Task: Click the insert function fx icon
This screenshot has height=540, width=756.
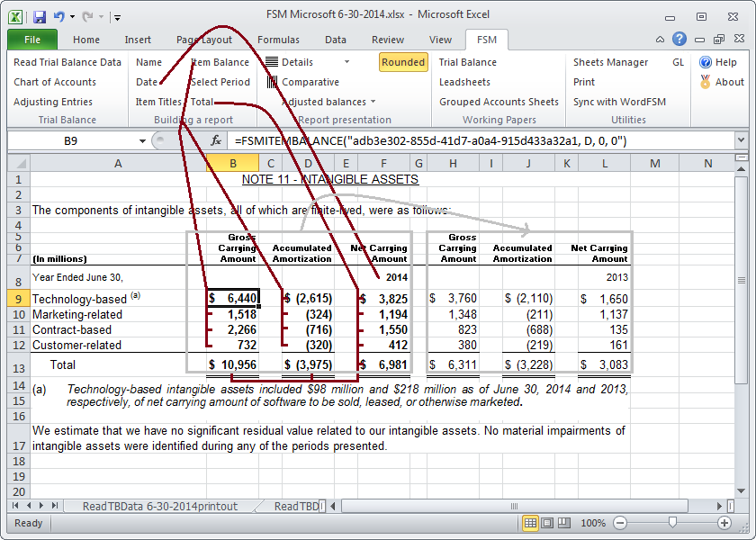Action: pos(216,140)
